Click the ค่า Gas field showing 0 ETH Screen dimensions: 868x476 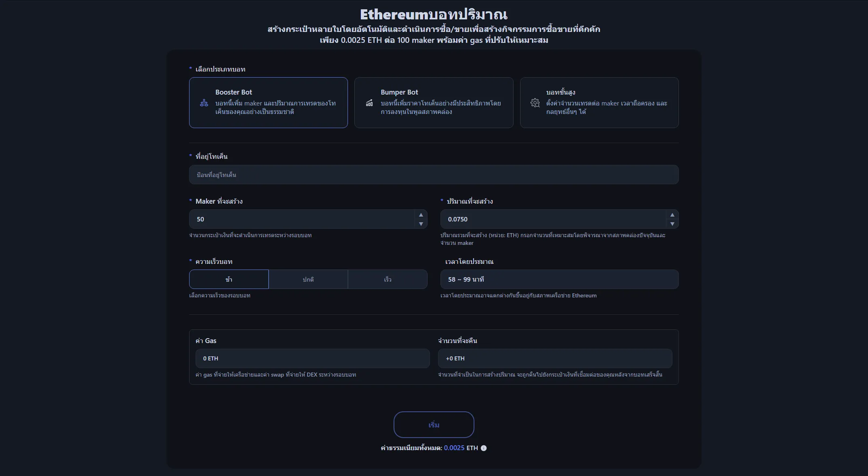tap(312, 358)
